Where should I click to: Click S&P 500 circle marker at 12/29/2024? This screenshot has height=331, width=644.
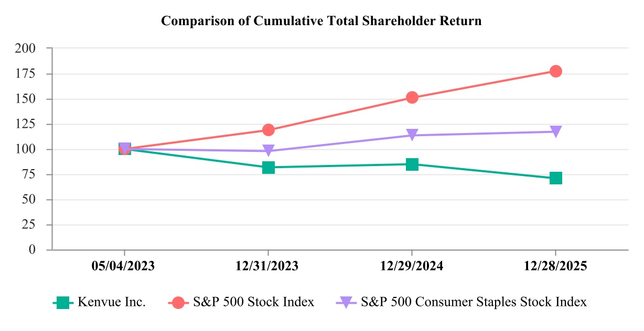pos(412,97)
